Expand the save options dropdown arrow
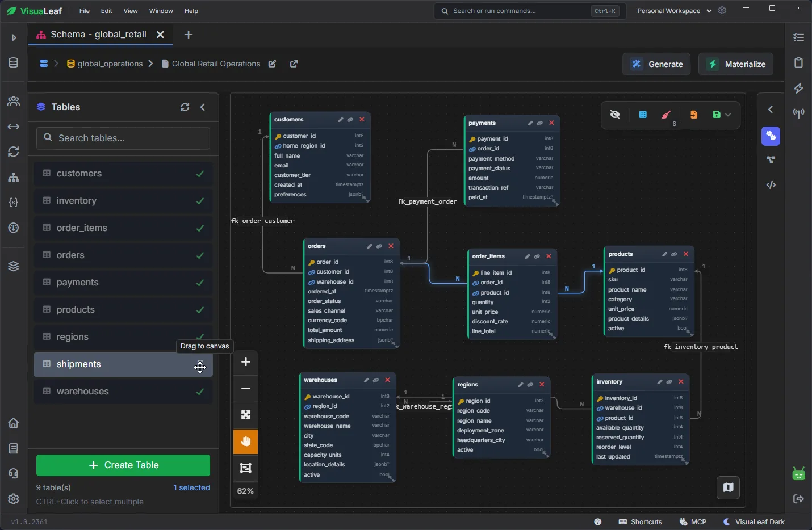812x530 pixels. pos(728,115)
